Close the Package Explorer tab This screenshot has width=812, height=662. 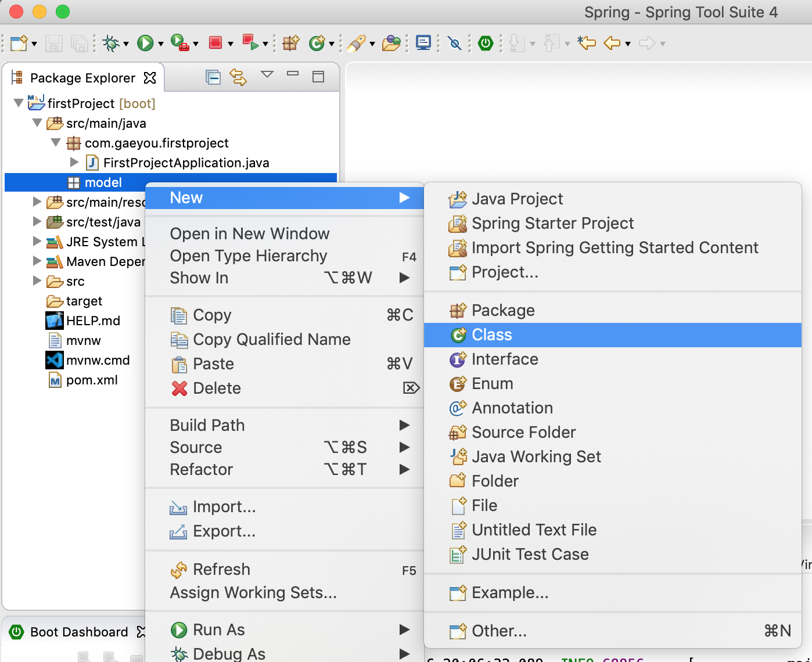coord(150,78)
